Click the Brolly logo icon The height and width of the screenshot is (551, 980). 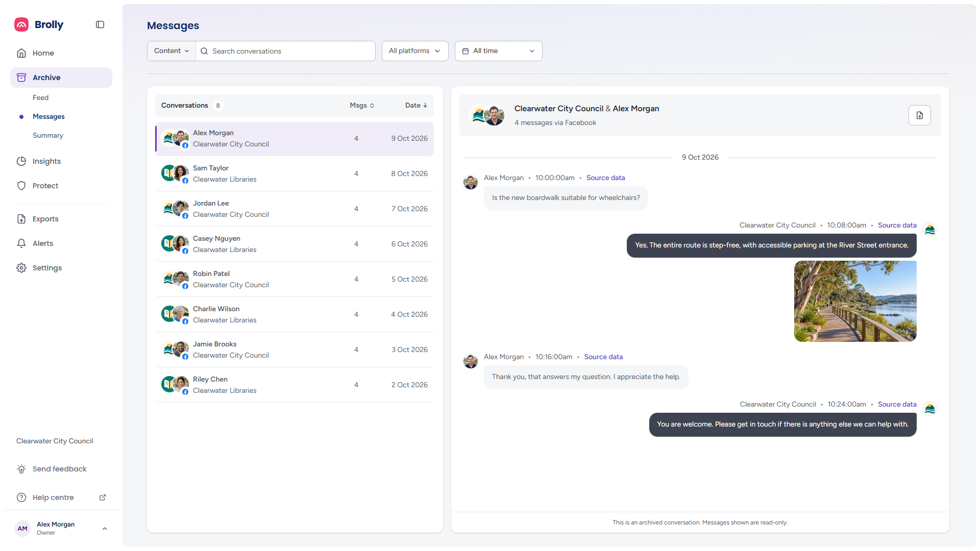21,24
